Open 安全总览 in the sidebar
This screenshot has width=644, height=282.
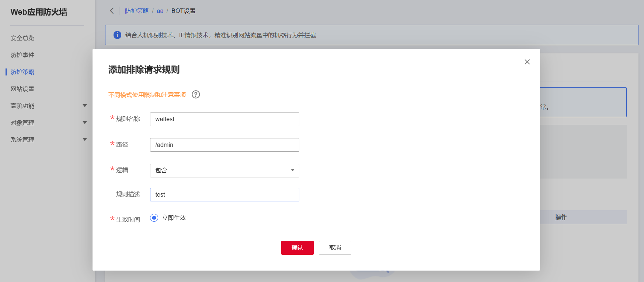click(x=22, y=38)
